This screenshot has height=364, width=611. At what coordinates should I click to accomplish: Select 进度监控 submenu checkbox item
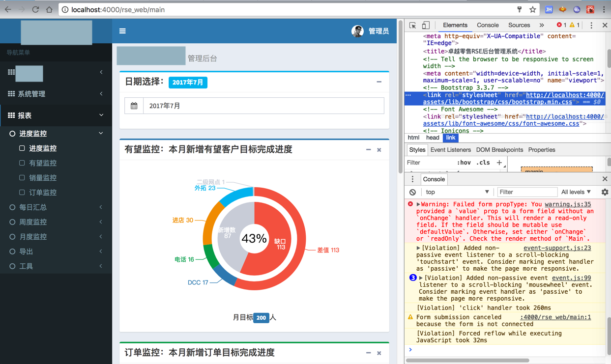(x=38, y=148)
